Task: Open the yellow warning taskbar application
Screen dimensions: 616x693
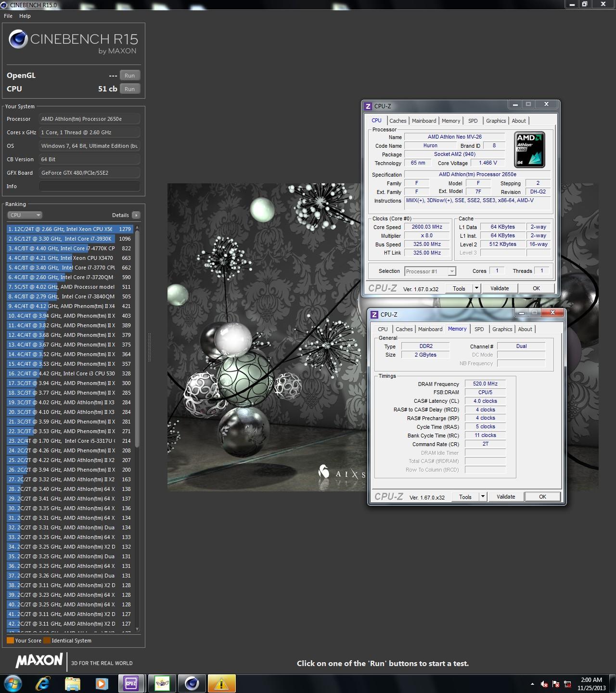Action: pos(221,683)
